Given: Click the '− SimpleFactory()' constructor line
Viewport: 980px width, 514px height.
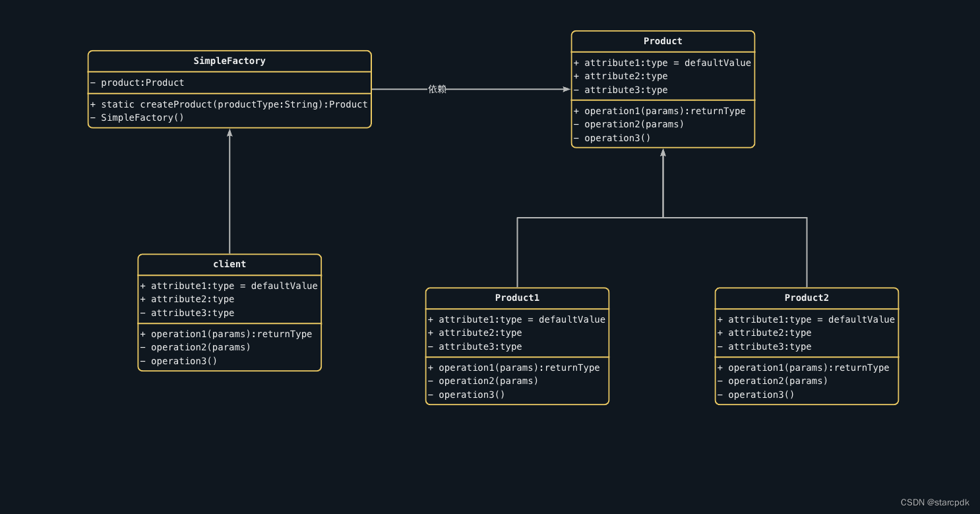Looking at the screenshot, I should coord(137,117).
